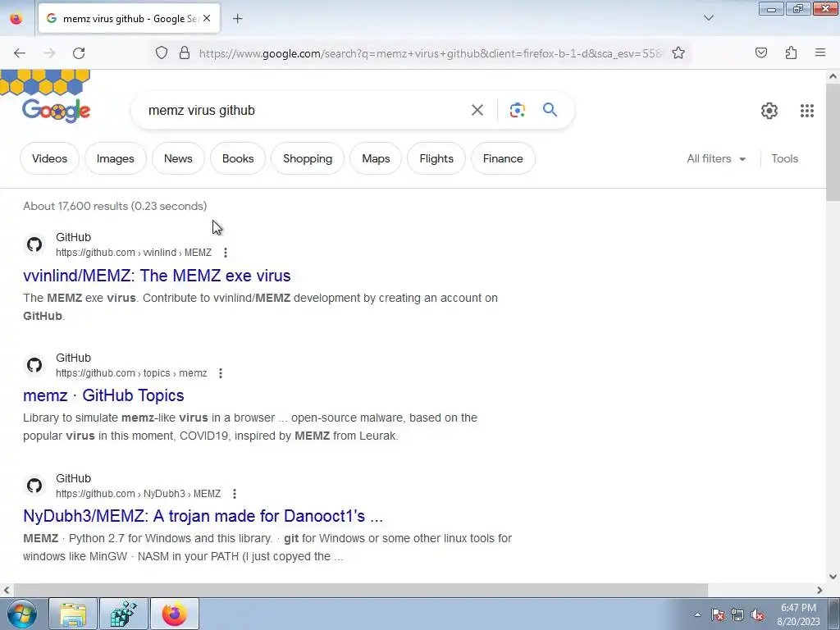Go back with the browser back arrow
Image resolution: width=840 pixels, height=630 pixels.
pyautogui.click(x=20, y=53)
